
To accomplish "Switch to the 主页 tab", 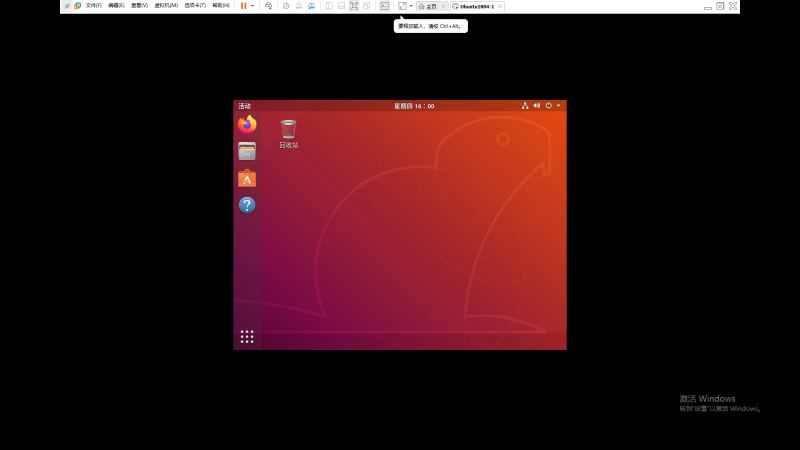I will coord(430,6).
